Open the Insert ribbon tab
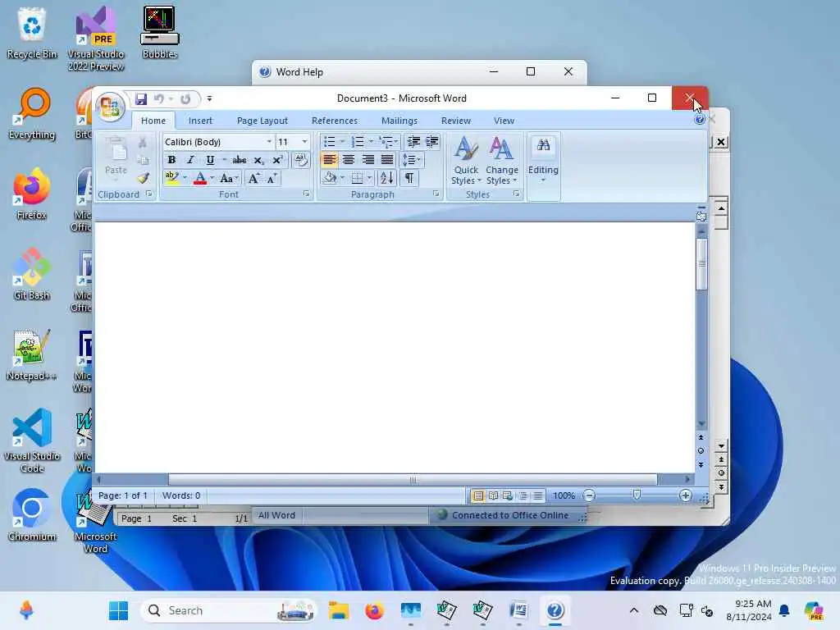This screenshot has height=630, width=840. 200,121
